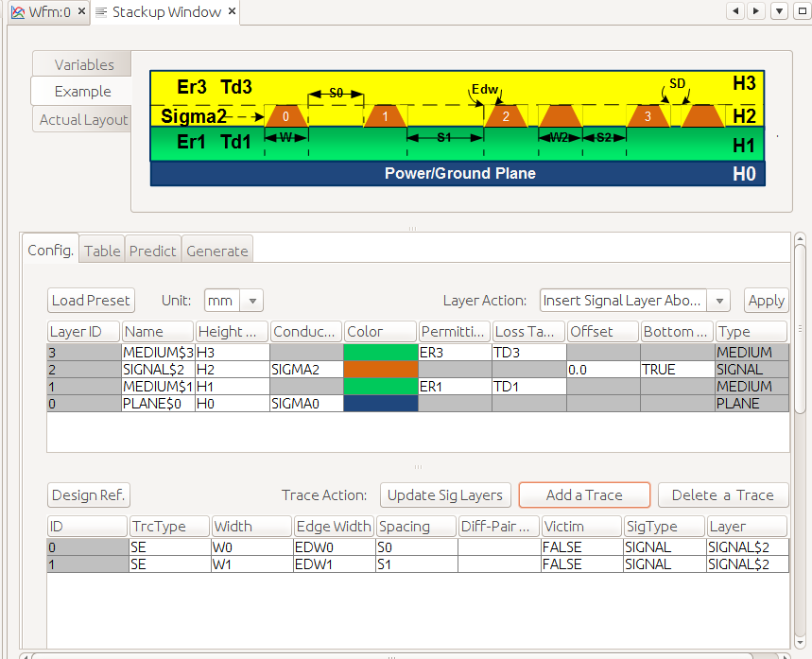812x659 pixels.
Task: Click Add a Trace button
Action: (584, 494)
